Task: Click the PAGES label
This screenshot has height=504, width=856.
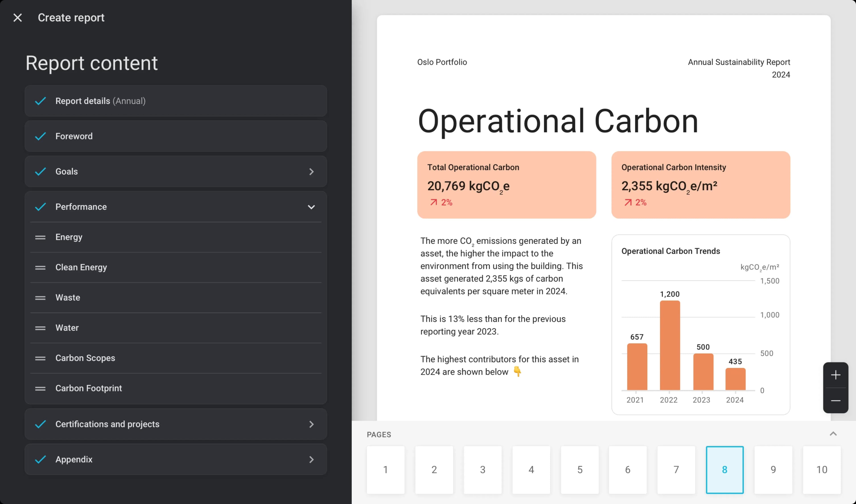Action: point(379,435)
